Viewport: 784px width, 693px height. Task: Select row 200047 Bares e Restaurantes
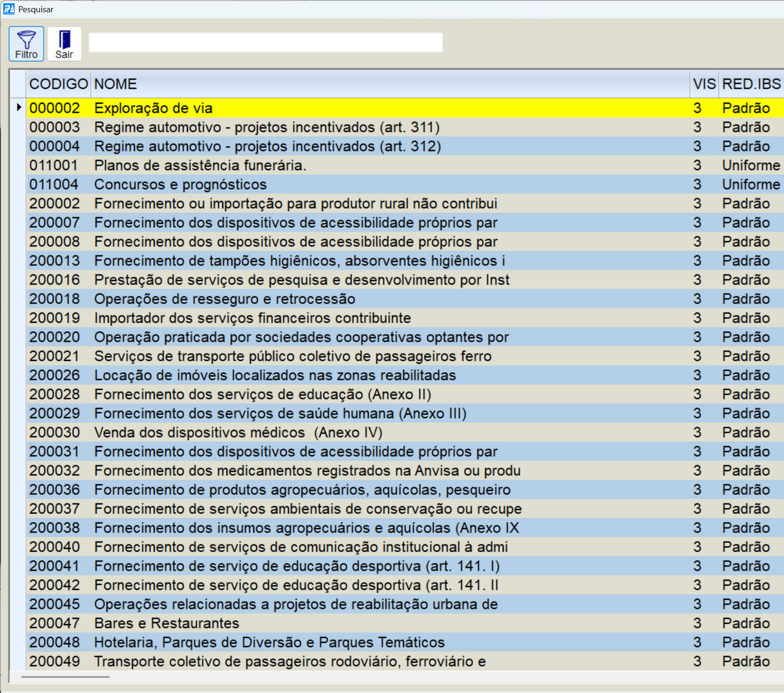[167, 623]
